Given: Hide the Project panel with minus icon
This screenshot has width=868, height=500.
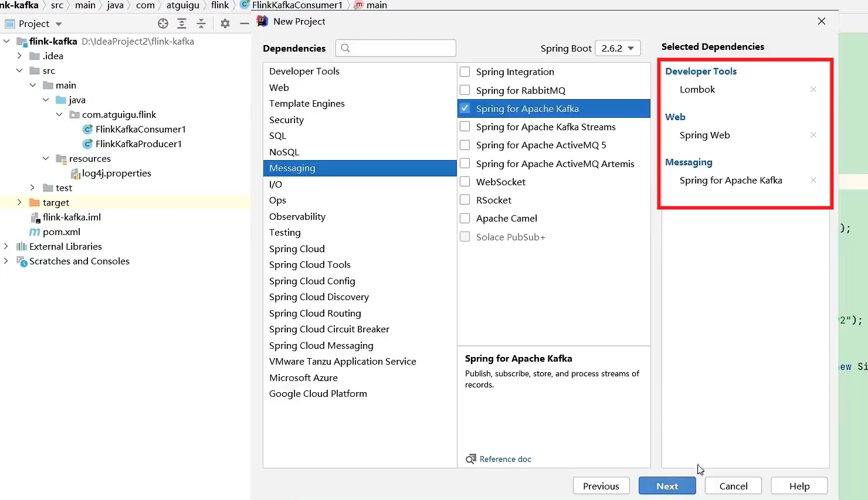Looking at the screenshot, I should [245, 23].
